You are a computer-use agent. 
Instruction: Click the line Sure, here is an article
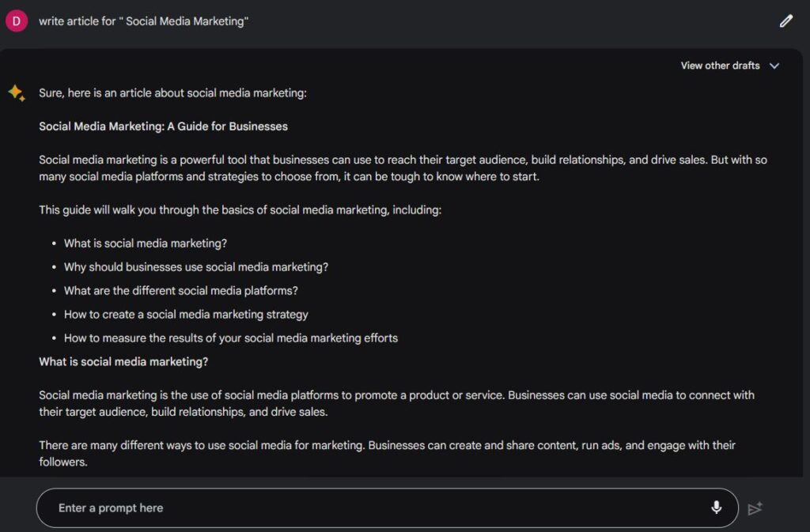172,93
